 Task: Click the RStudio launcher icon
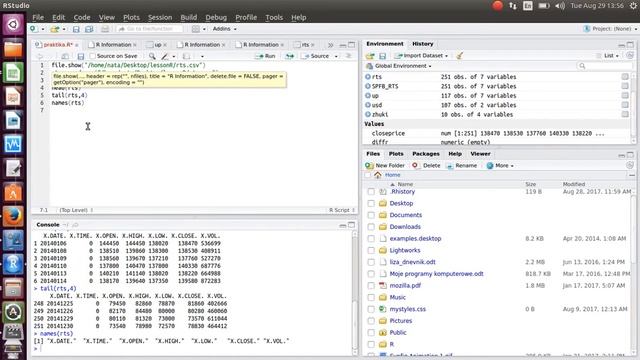[x=13, y=264]
